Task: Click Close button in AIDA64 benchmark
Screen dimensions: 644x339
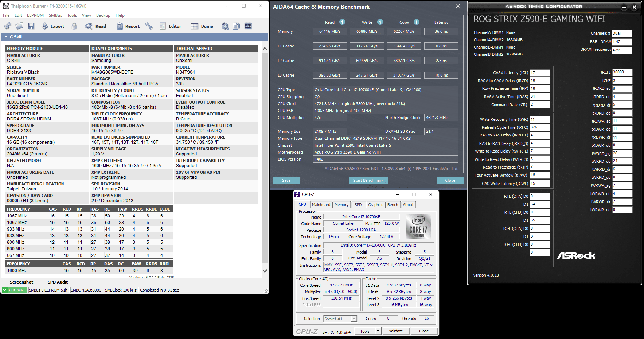Action: [x=450, y=180]
